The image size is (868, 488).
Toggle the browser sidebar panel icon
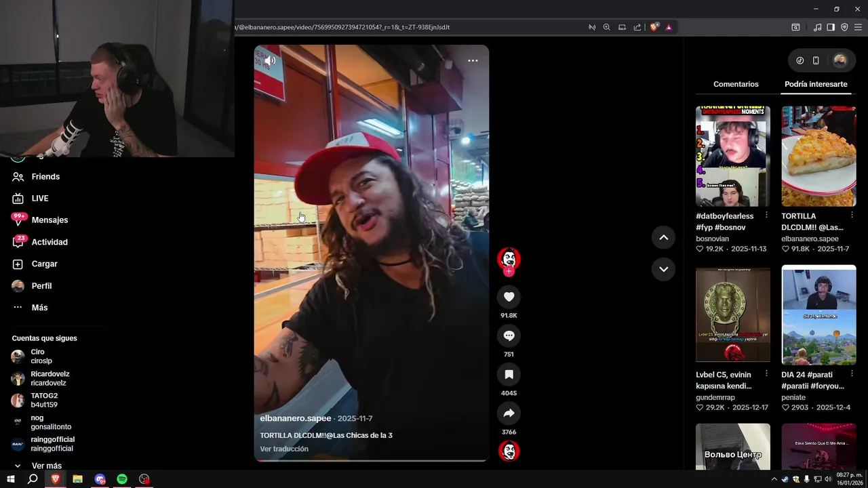(831, 27)
